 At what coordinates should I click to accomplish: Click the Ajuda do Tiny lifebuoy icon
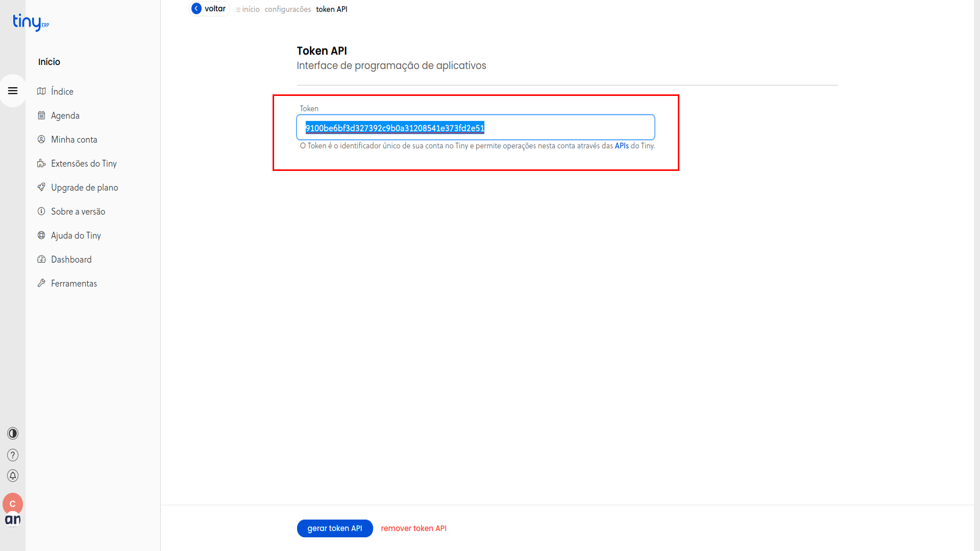[x=41, y=235]
